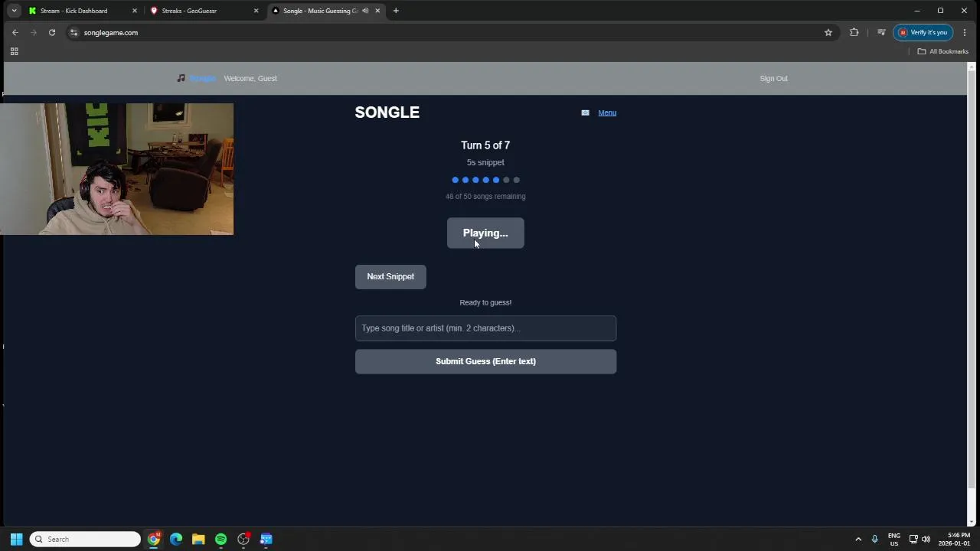Click the 'Ready to guess!' status text
This screenshot has width=980, height=551.
(x=485, y=302)
